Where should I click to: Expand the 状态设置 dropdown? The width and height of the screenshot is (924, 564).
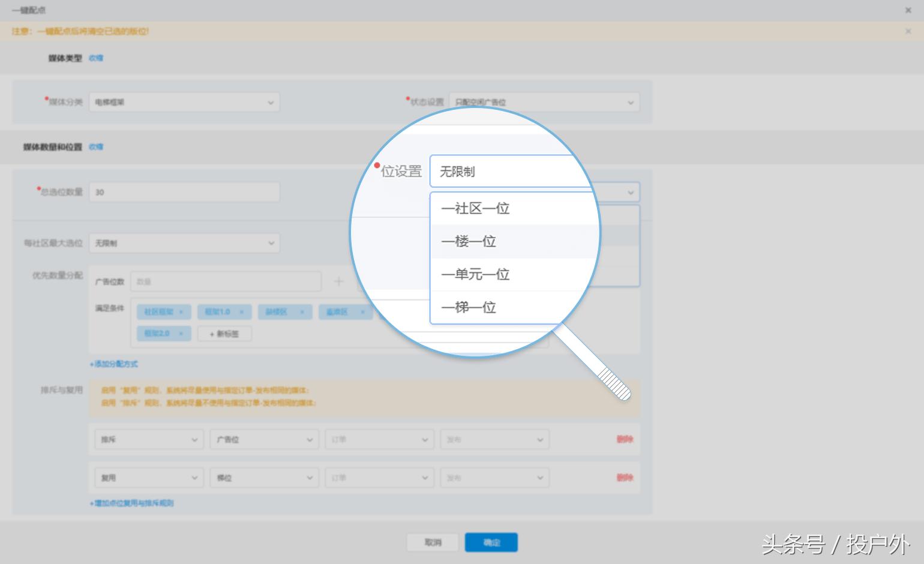544,103
